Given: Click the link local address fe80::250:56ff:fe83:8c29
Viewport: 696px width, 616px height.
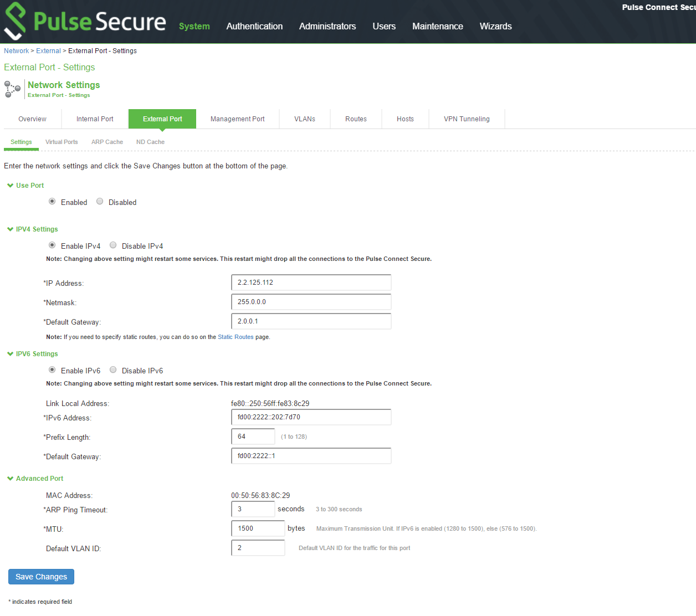Looking at the screenshot, I should coord(270,404).
